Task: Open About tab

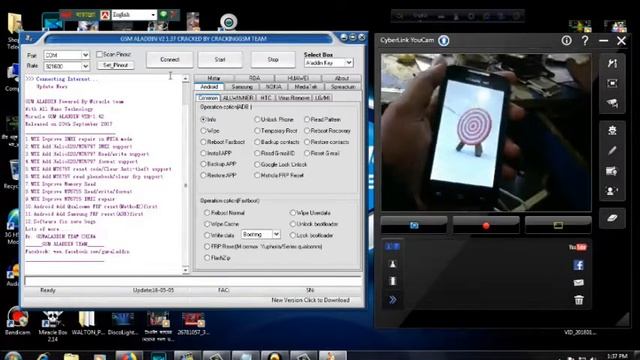Action: 342,78
